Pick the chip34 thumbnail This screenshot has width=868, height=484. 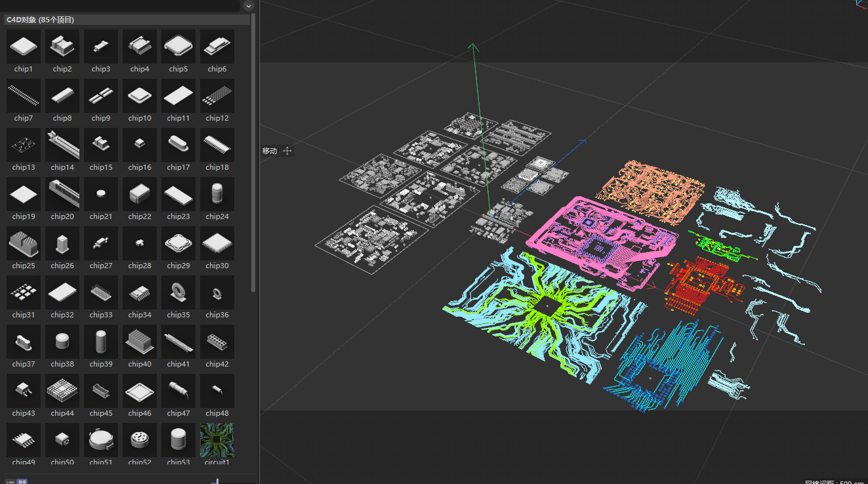(x=140, y=292)
